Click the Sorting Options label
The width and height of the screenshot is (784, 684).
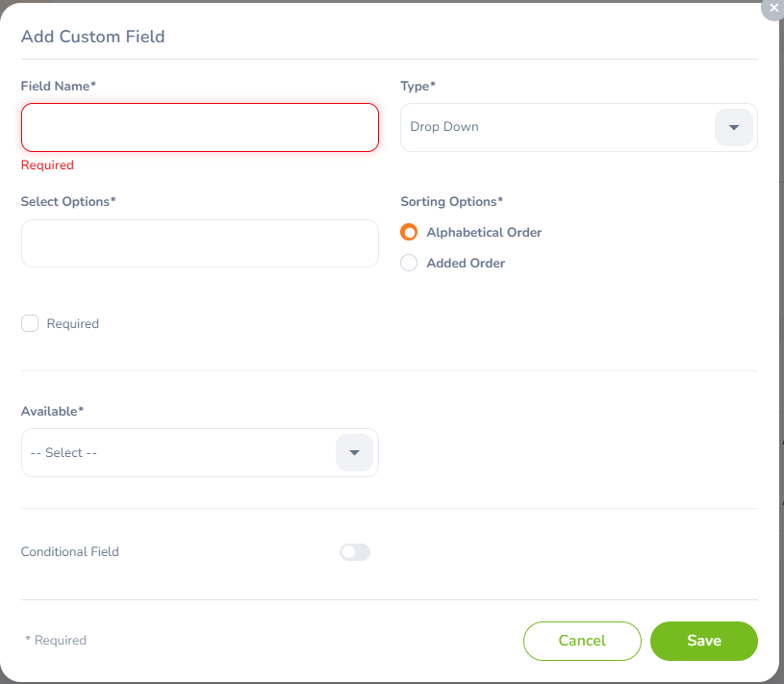point(451,201)
